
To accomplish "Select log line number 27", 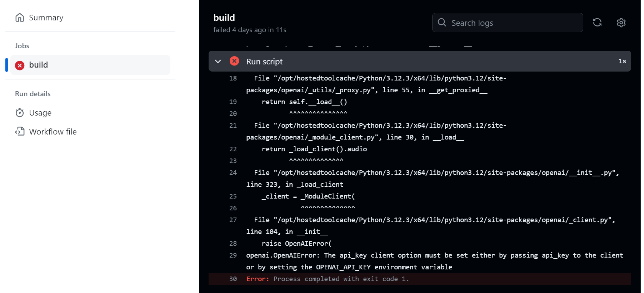I will (x=233, y=220).
